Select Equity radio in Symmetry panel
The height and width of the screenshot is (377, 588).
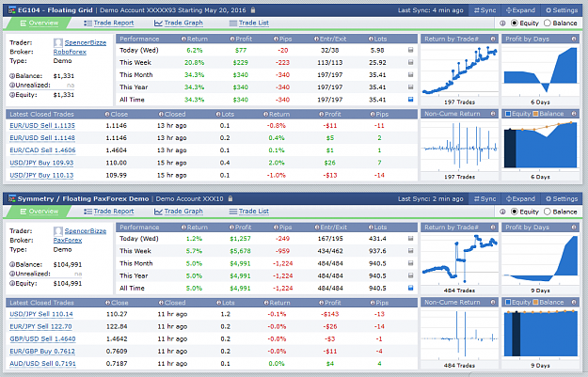click(515, 212)
